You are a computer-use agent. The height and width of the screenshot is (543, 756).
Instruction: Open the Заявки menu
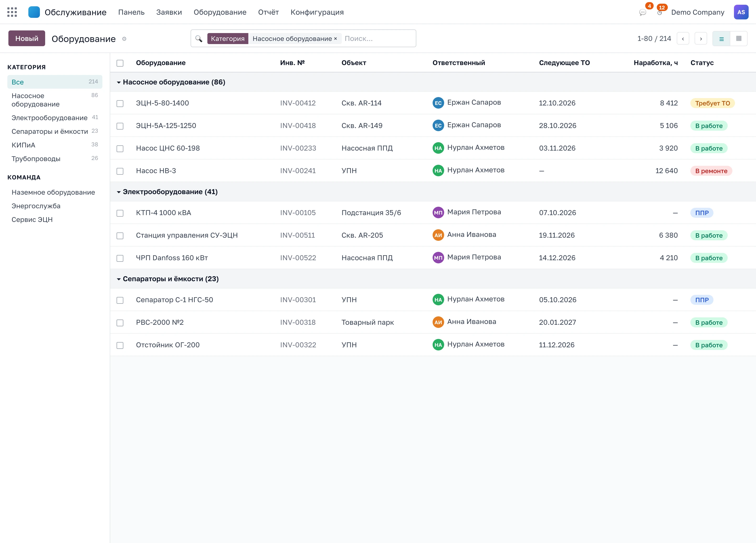point(169,12)
